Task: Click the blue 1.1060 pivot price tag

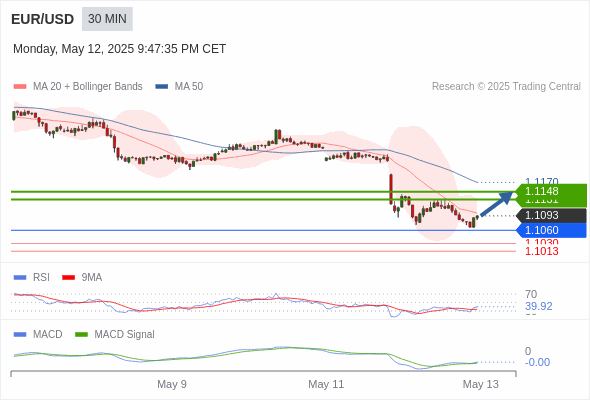Action: tap(551, 230)
